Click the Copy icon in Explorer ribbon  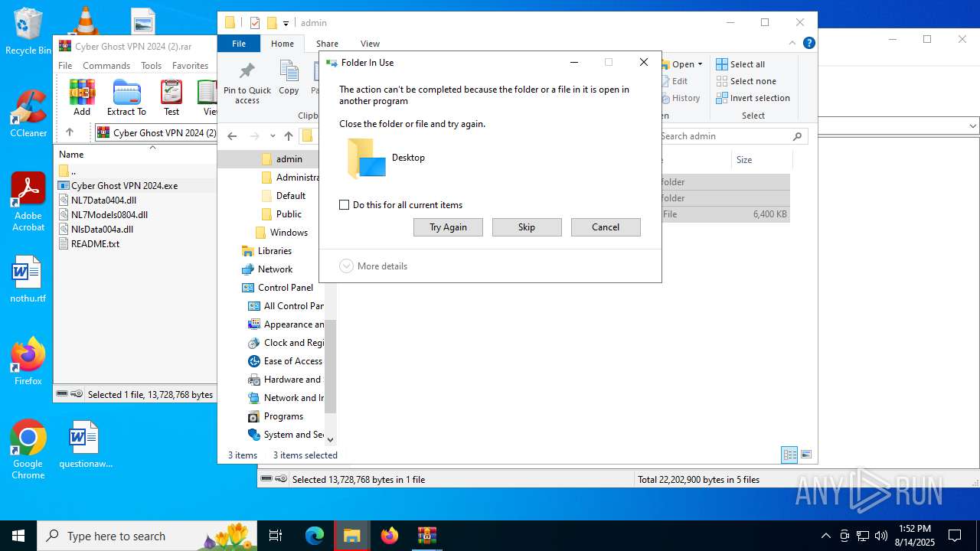[289, 78]
